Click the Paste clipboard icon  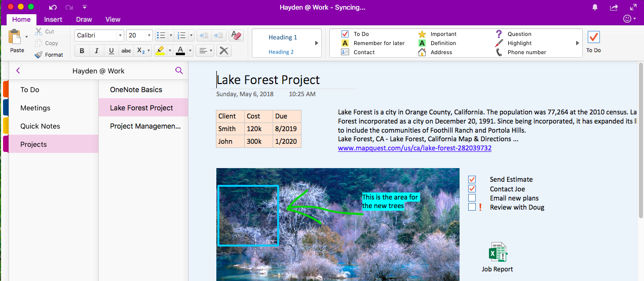(x=15, y=37)
